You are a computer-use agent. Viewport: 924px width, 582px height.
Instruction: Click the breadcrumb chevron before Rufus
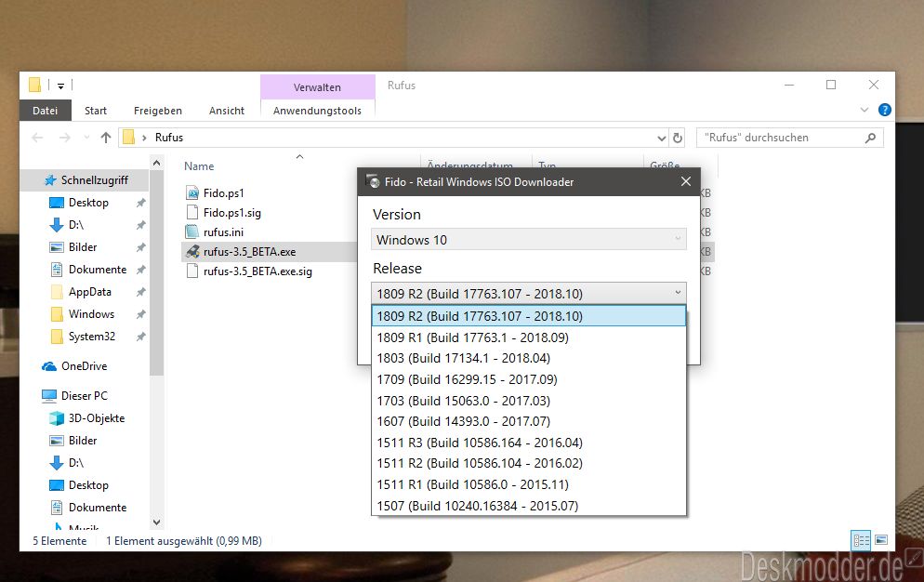(x=144, y=138)
